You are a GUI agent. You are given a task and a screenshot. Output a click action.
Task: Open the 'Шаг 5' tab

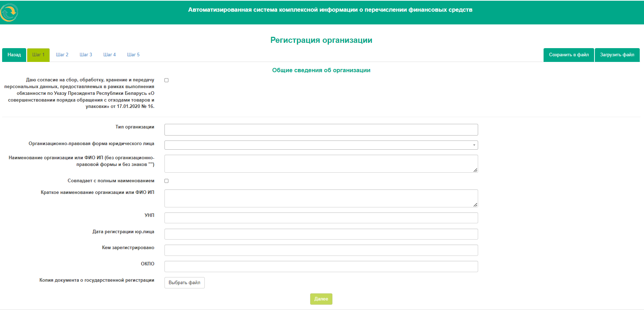click(133, 55)
